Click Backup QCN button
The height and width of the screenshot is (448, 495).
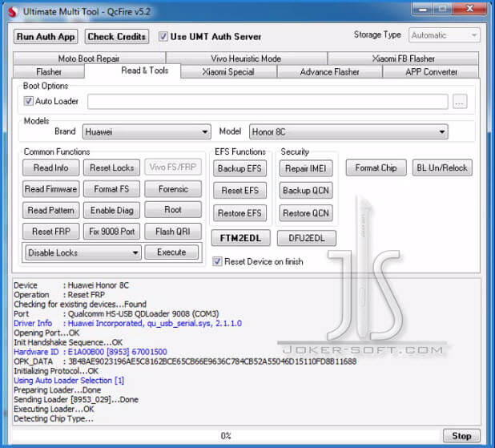pos(306,191)
